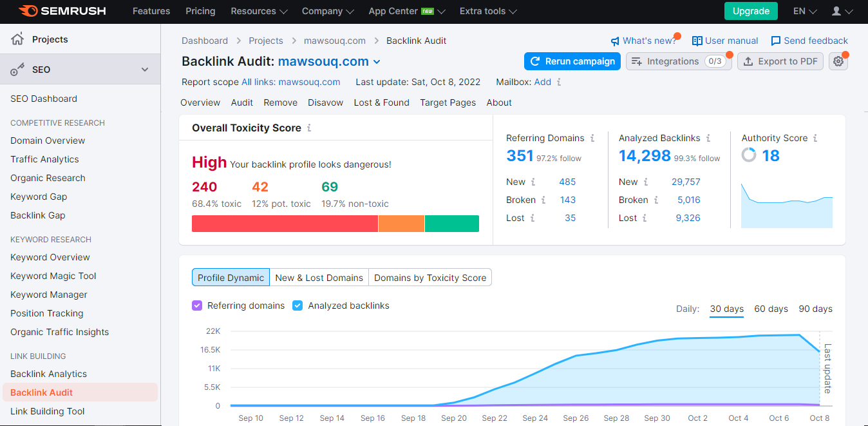Click the Authority Score donut icon

tap(749, 155)
